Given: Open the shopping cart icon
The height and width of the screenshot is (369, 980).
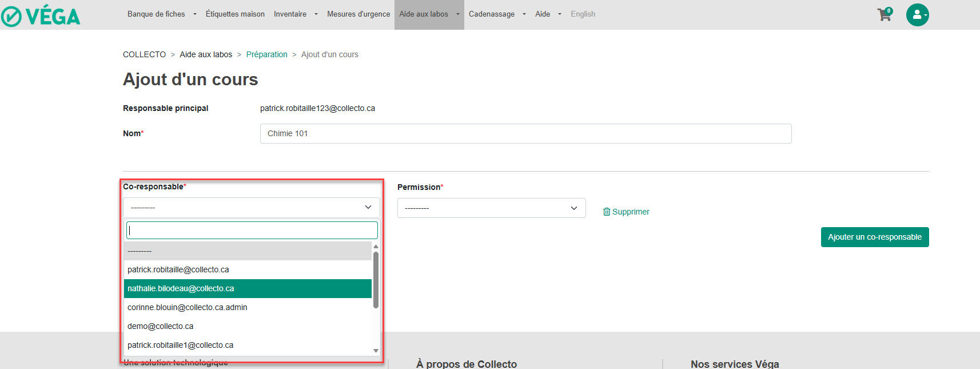Looking at the screenshot, I should (x=884, y=15).
